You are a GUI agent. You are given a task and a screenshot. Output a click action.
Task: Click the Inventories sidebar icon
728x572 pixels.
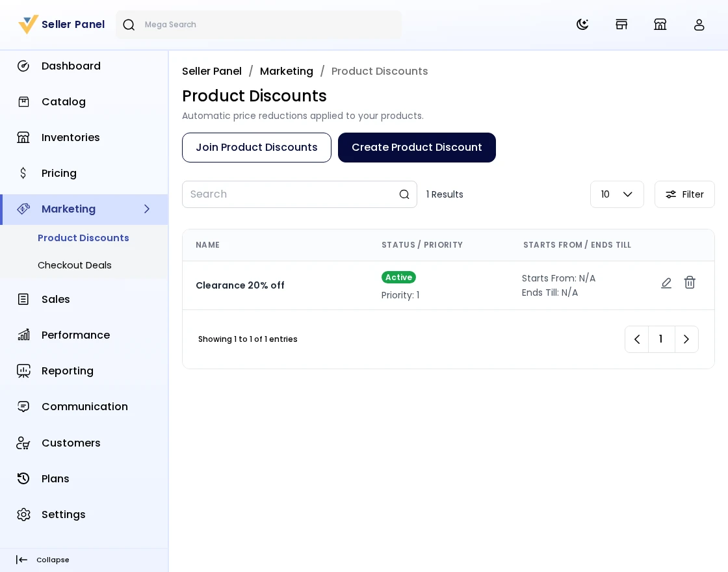coord(23,137)
